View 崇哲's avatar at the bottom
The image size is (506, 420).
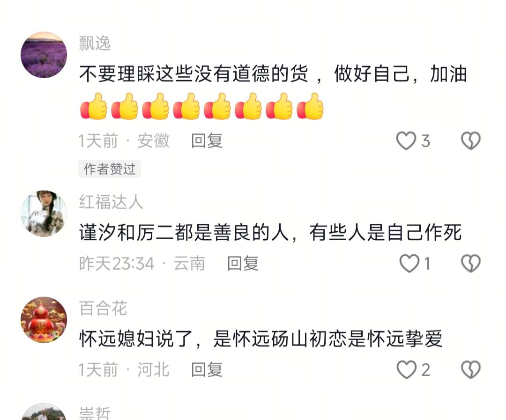coord(44,412)
